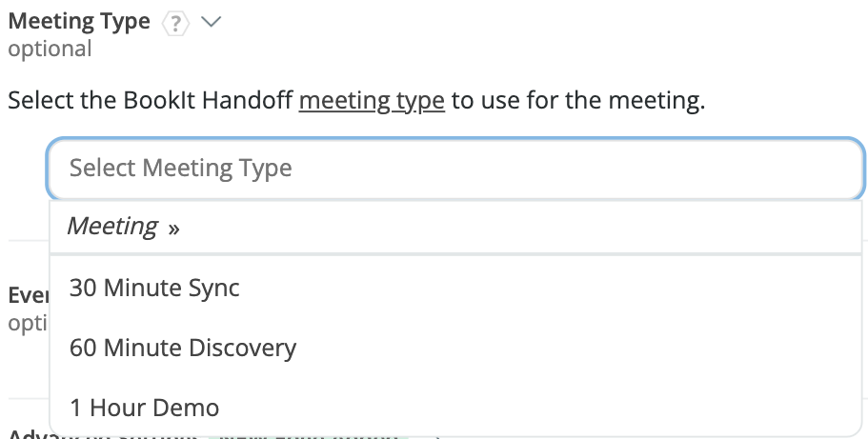Pick the 1 Hour Demo option
The width and height of the screenshot is (868, 439).
(144, 408)
